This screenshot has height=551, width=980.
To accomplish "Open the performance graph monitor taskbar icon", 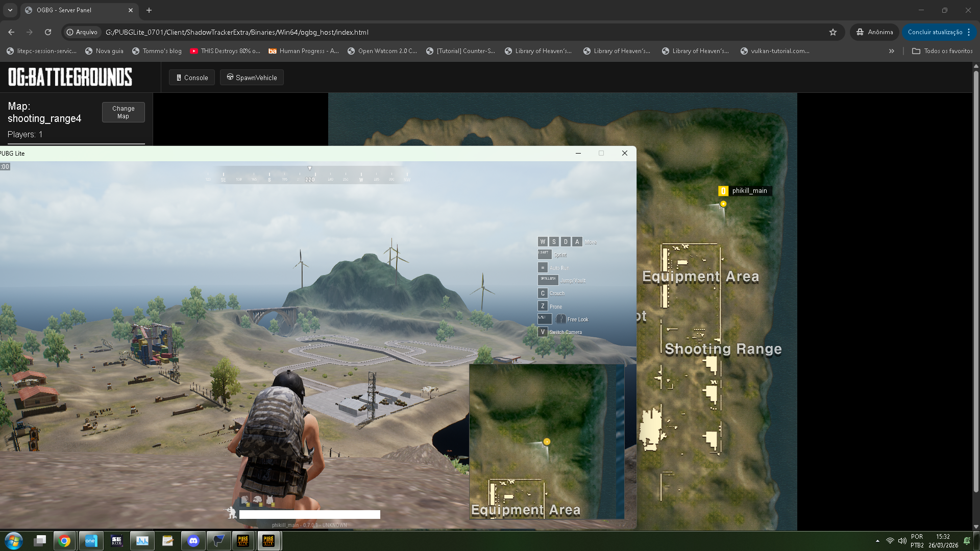I will click(x=142, y=541).
